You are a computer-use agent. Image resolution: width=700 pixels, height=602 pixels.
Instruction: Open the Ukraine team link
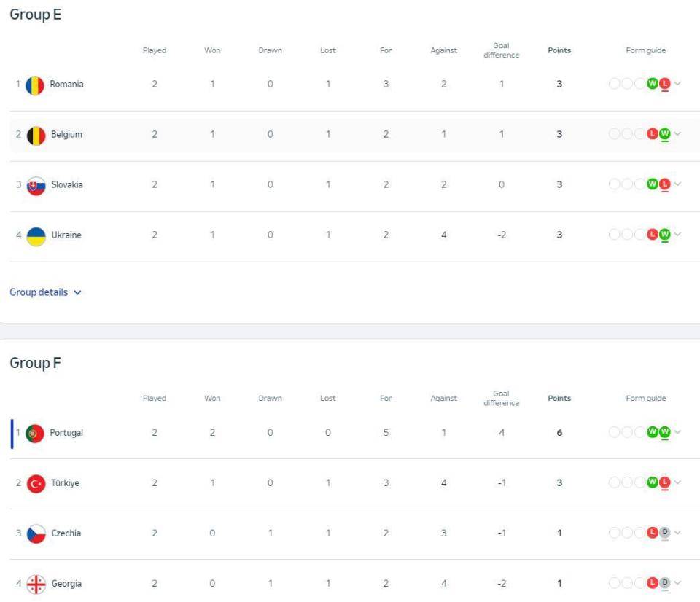click(x=66, y=235)
